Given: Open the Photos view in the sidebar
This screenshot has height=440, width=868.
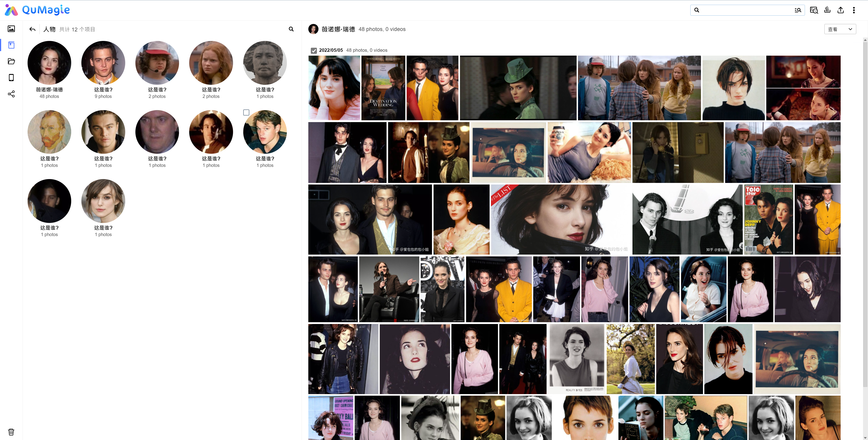Looking at the screenshot, I should (x=11, y=29).
